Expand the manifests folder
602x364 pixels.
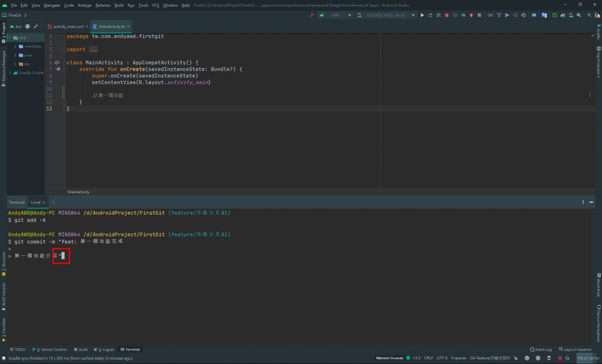15,46
